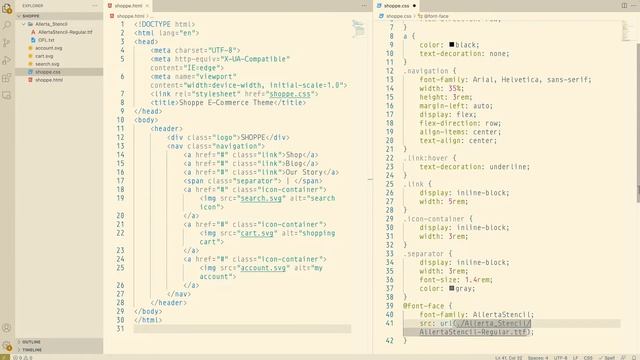Click the .link:hover selector in CSS
The image size is (640, 360).
pos(425,158)
